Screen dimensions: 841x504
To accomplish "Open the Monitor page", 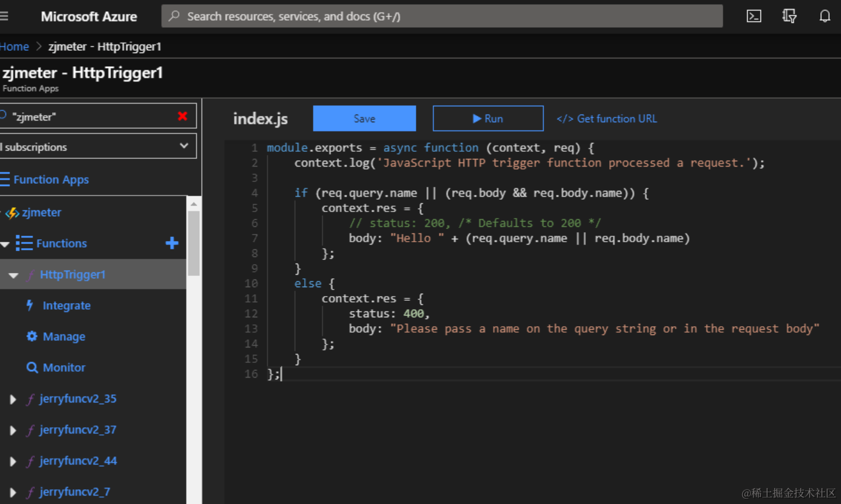I will pyautogui.click(x=64, y=368).
